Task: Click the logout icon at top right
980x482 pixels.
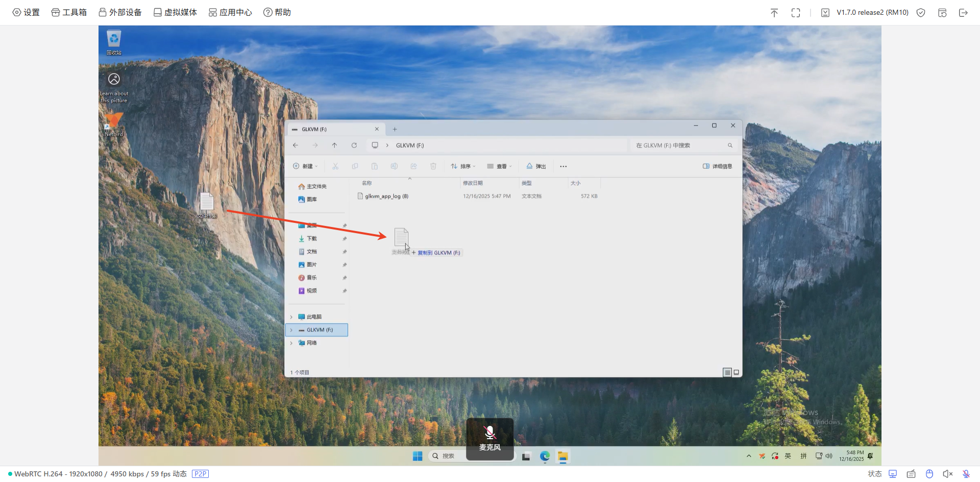Action: 963,13
